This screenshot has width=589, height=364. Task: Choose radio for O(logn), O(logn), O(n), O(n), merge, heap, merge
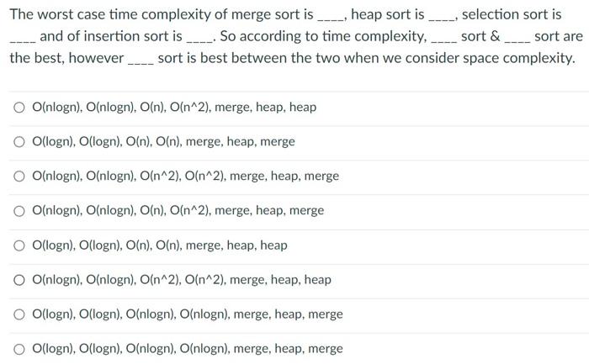click(19, 142)
